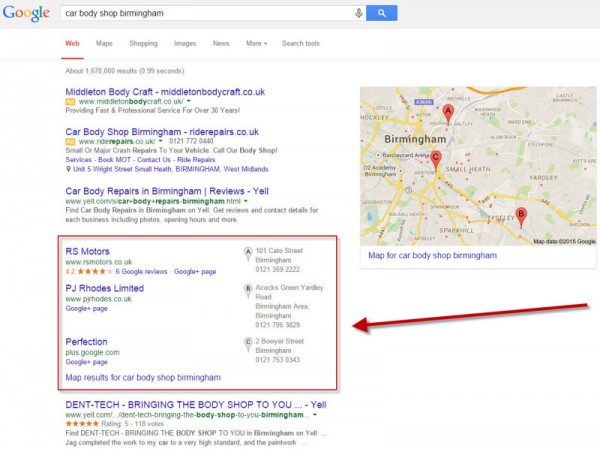Select map pin A on the map
The height and width of the screenshot is (449, 600).
448,114
